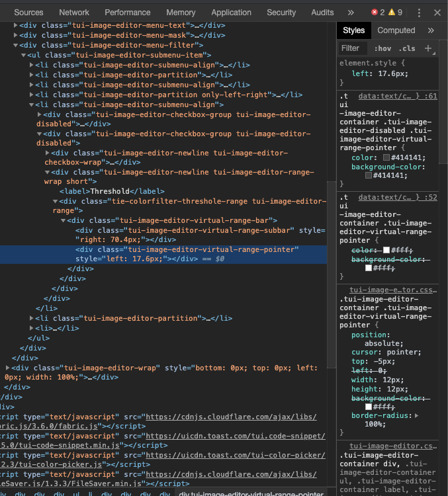
Task: Switch to the Audits tab
Action: point(322,13)
